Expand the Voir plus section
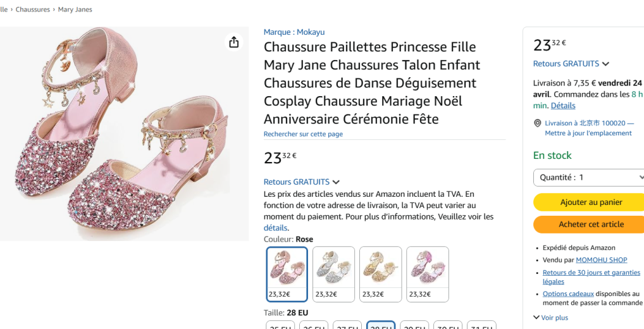Screen dimensions: 644x329 coord(550,318)
